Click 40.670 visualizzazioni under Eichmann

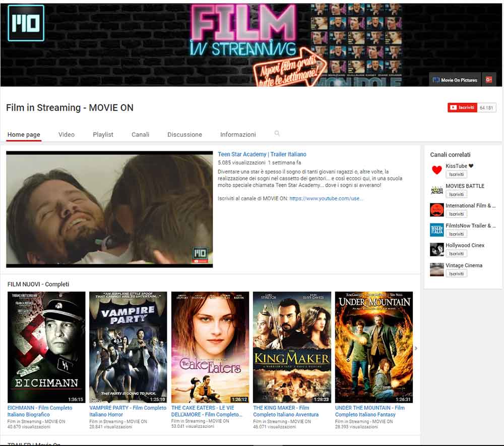pos(29,427)
